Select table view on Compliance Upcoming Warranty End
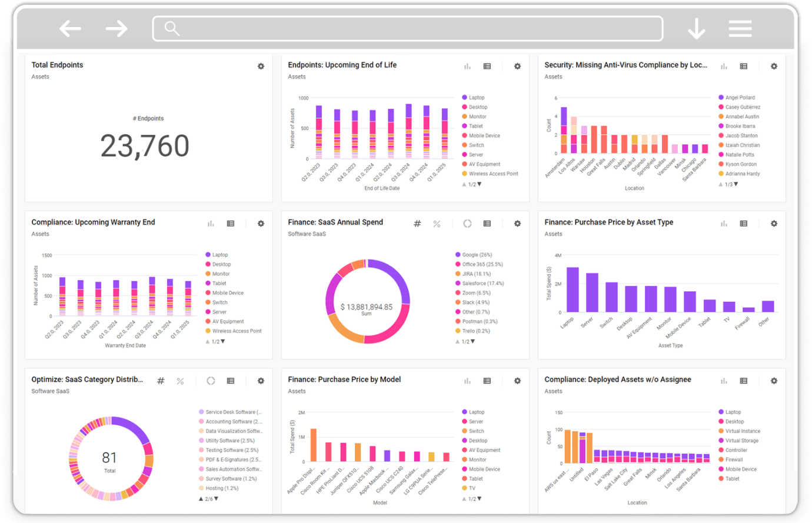812x523 pixels. tap(231, 224)
